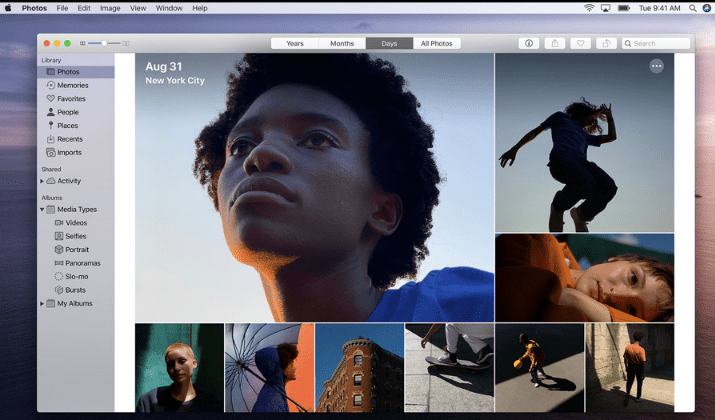
Task: Open the Image menu in menu bar
Action: pos(110,8)
